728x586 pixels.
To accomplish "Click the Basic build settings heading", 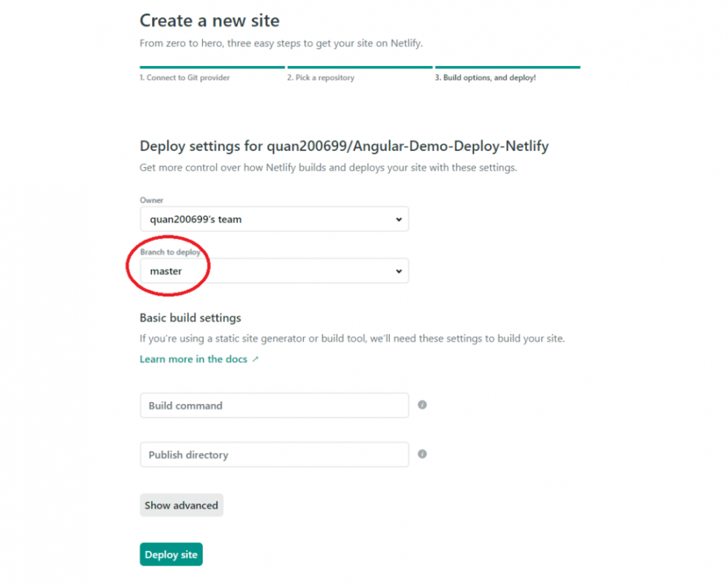I will click(x=190, y=318).
